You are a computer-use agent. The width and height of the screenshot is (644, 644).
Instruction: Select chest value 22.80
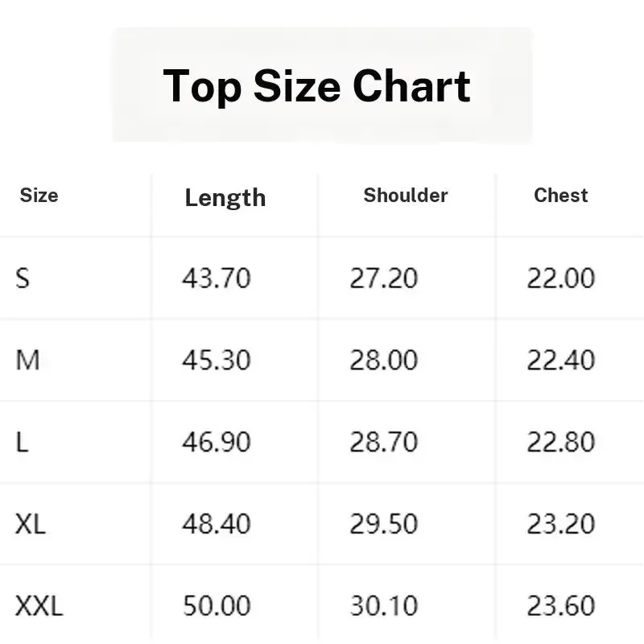pyautogui.click(x=561, y=442)
